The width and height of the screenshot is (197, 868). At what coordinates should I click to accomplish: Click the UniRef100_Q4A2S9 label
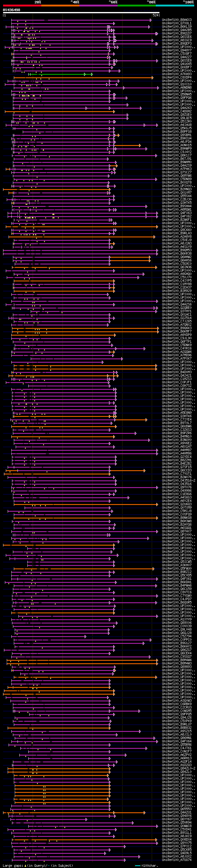click(x=176, y=165)
